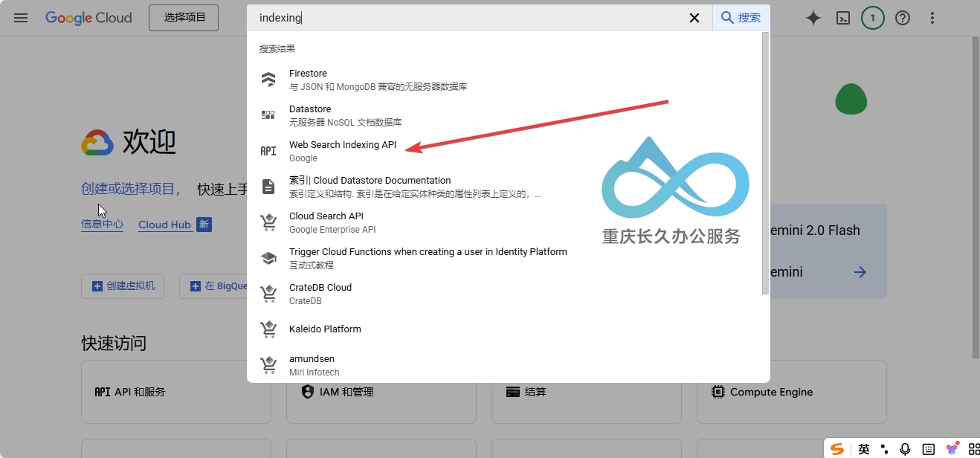Open Gemini AI sparkle icon
This screenshot has width=980, height=458.
[813, 18]
